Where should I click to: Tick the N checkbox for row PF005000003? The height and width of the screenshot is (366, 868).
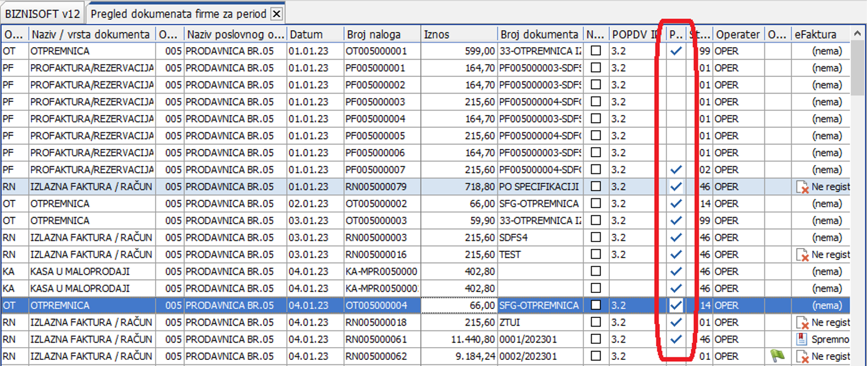(596, 102)
